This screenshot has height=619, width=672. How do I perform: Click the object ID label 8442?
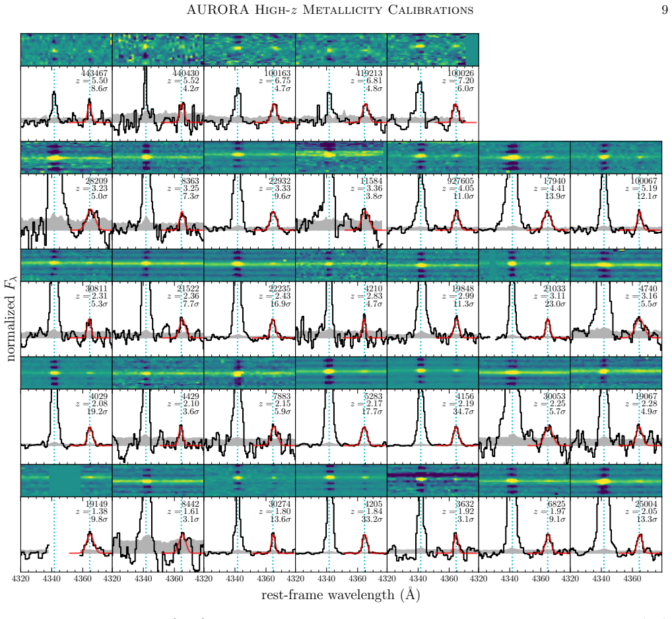coord(190,504)
